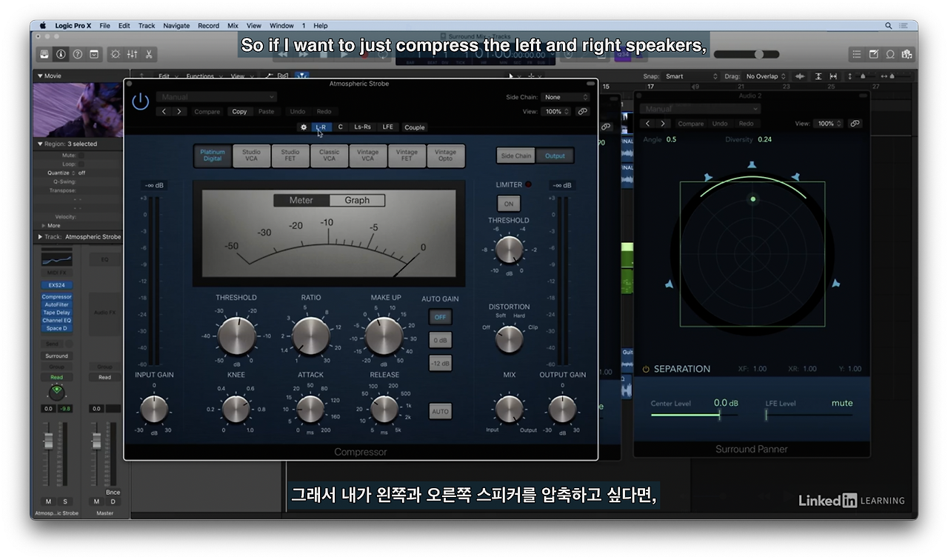The height and width of the screenshot is (560, 948).
Task: Open the Surround Panner View 100% dropdown
Action: point(829,124)
